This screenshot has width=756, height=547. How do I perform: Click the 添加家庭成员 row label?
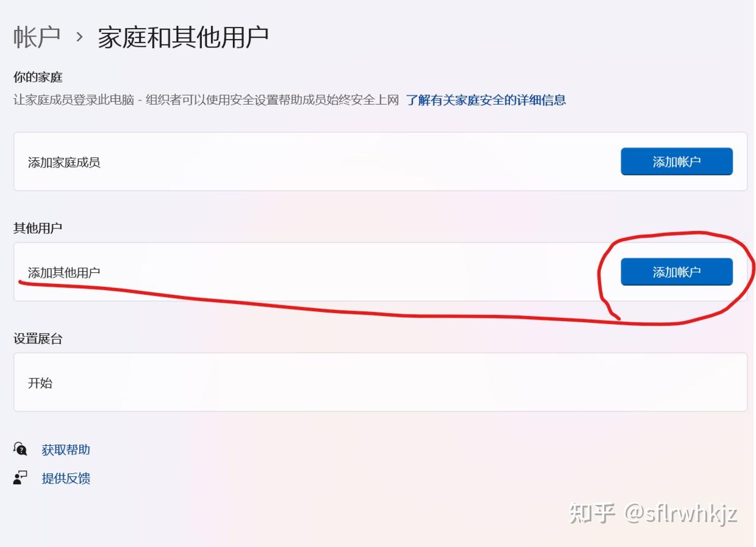[x=64, y=162]
